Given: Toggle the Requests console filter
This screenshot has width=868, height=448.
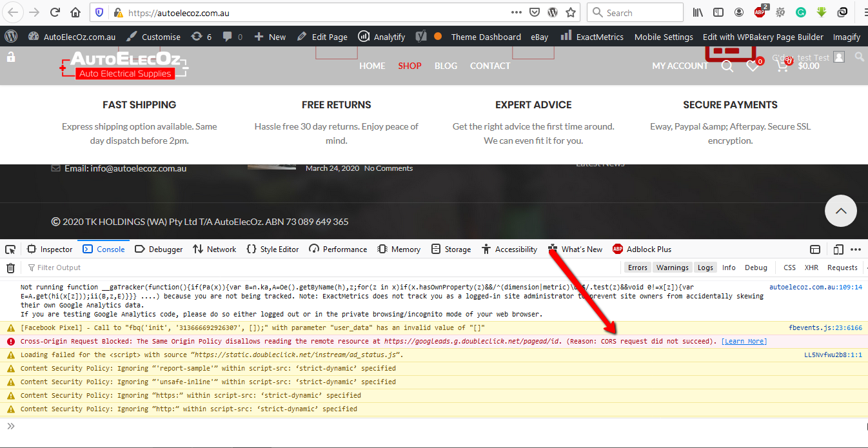Looking at the screenshot, I should 842,268.
